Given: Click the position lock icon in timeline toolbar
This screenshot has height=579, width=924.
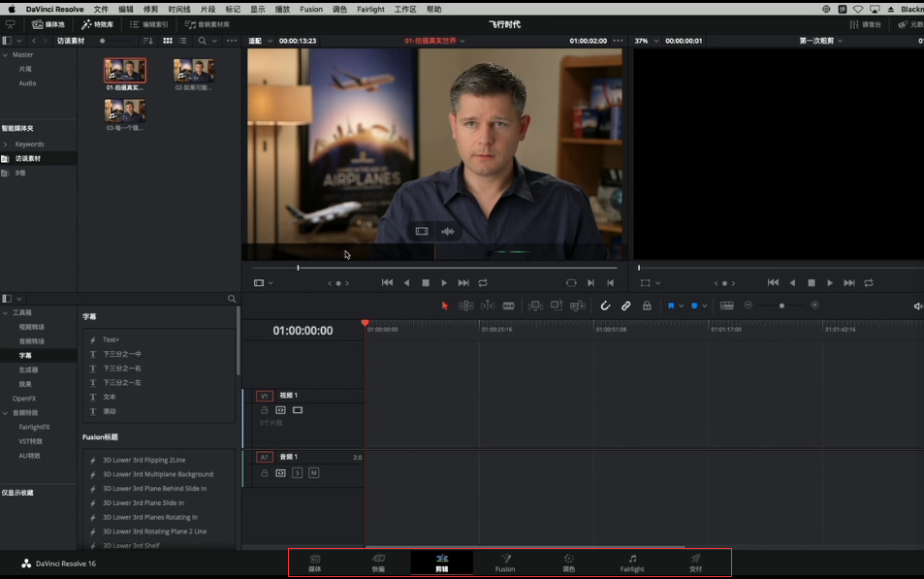Looking at the screenshot, I should point(647,306).
